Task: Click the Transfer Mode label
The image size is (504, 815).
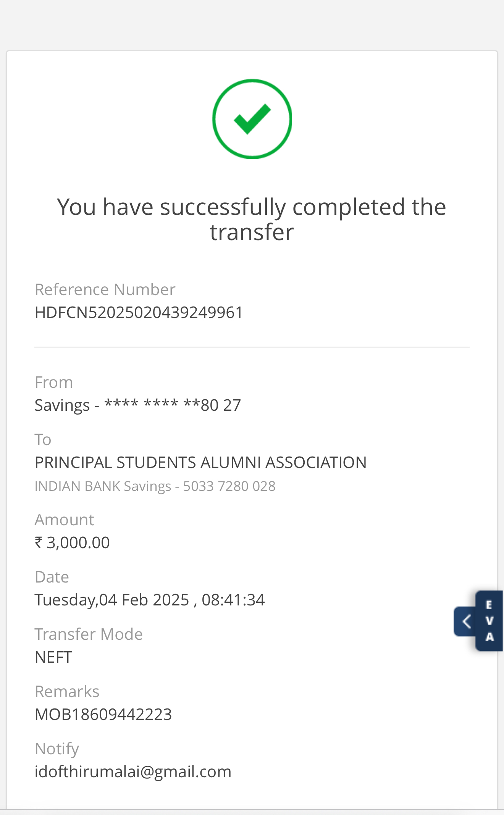Action: coord(89,634)
